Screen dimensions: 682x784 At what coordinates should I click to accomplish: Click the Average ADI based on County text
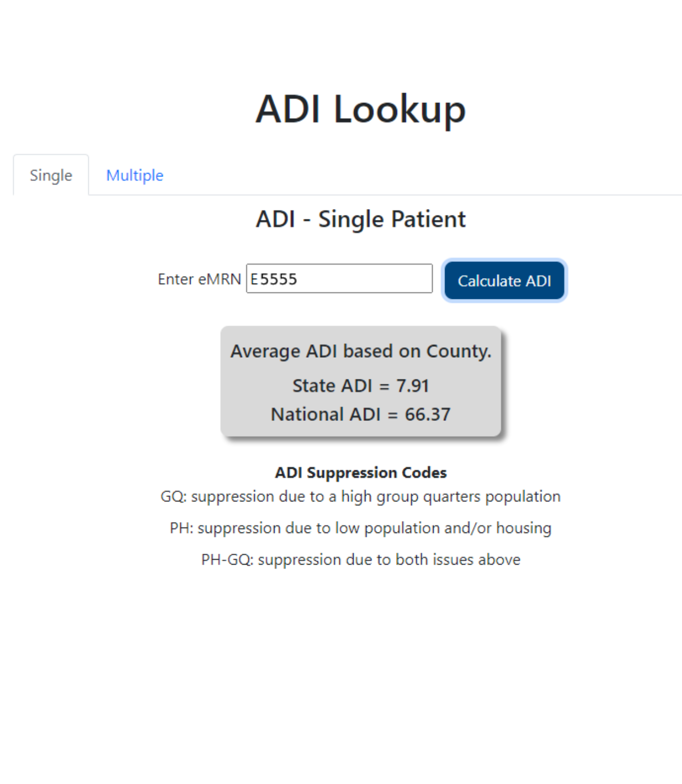[x=361, y=351]
